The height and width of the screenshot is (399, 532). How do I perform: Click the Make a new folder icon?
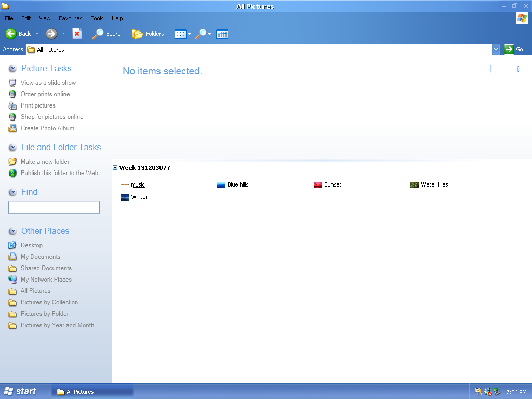pyautogui.click(x=12, y=162)
